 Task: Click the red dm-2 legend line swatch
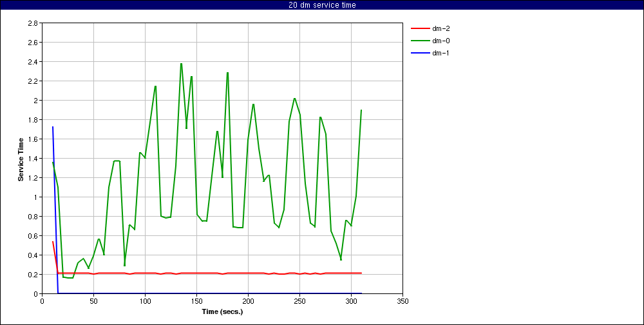[419, 28]
